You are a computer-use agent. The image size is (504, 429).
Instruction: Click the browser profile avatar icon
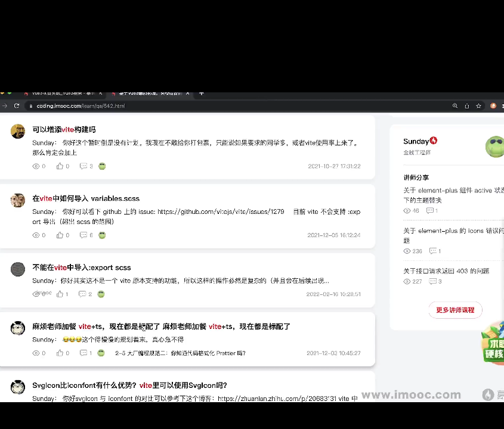(x=493, y=105)
